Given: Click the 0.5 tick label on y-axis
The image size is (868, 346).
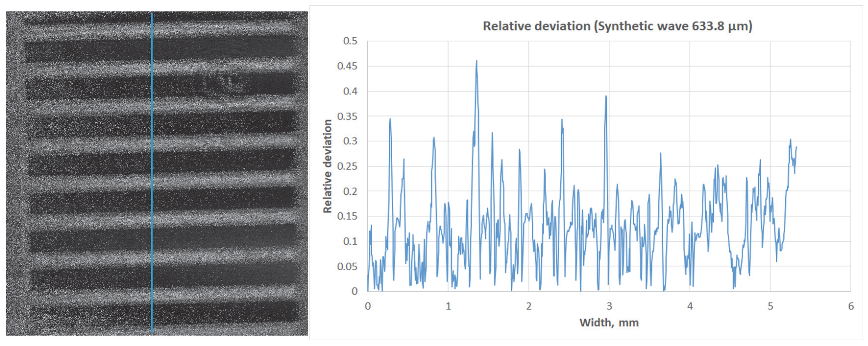Looking at the screenshot, I should [x=350, y=41].
